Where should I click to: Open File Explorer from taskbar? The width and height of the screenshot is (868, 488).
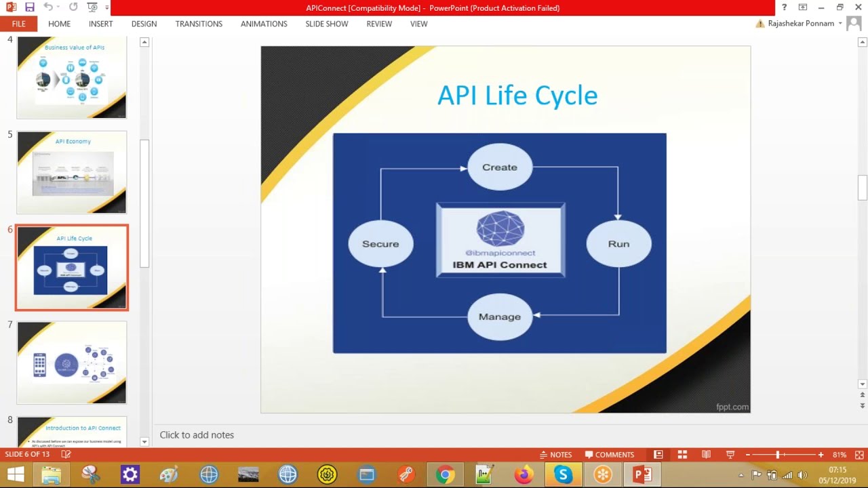point(52,474)
